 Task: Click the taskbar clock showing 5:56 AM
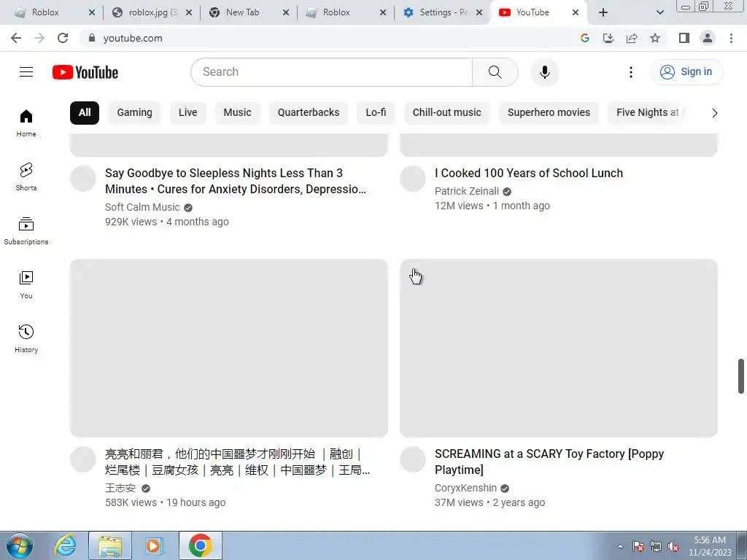click(710, 546)
